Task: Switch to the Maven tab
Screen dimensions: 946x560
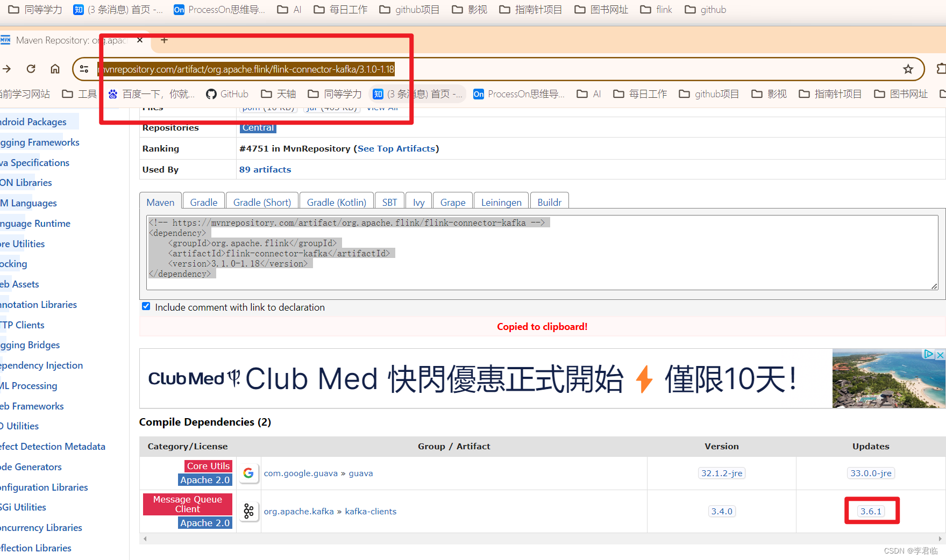Action: [x=160, y=202]
